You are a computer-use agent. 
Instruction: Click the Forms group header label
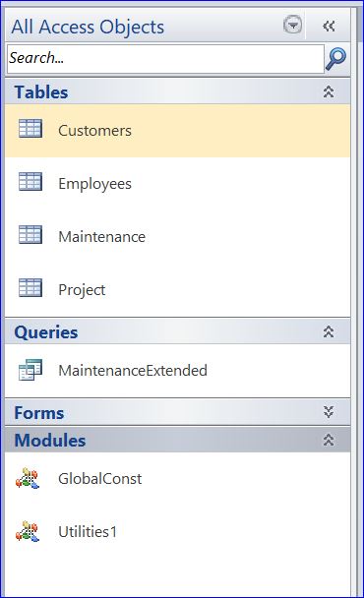pyautogui.click(x=39, y=413)
